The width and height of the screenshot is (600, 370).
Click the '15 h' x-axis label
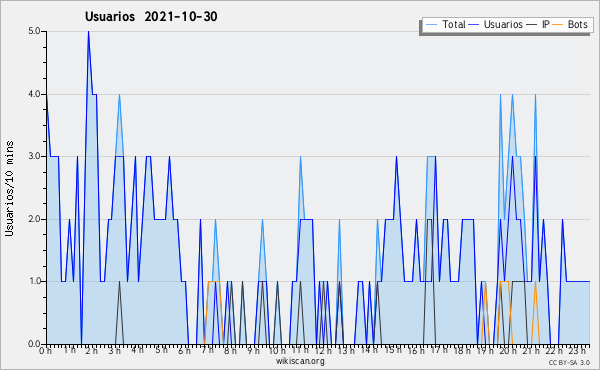point(393,351)
